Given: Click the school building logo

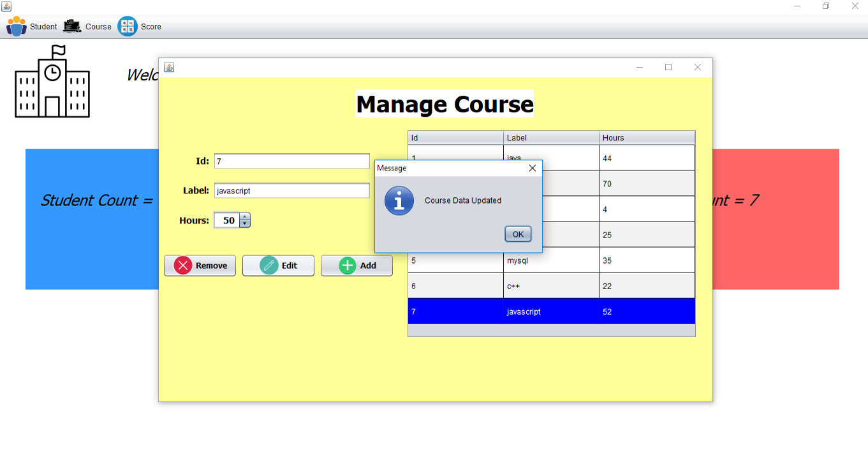Looking at the screenshot, I should 51,83.
